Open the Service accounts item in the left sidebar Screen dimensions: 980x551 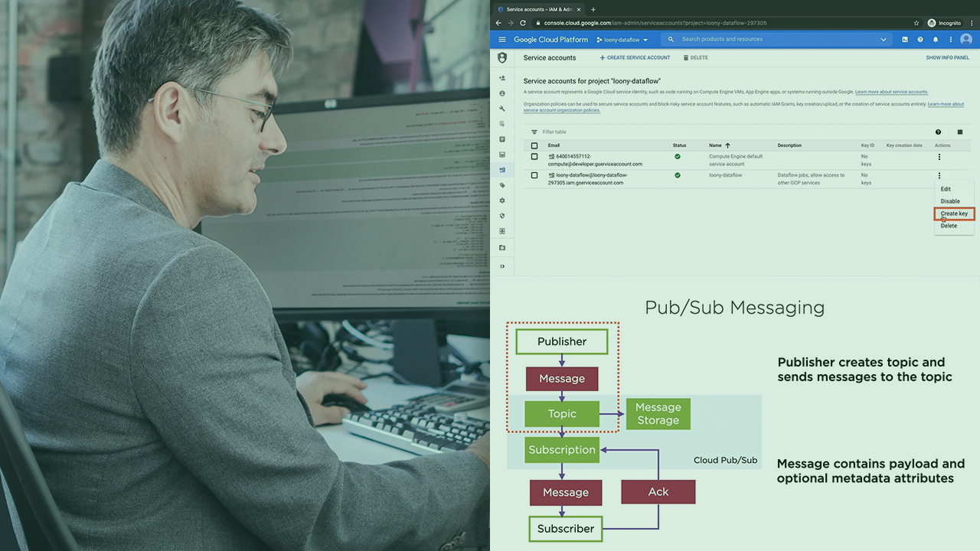pos(502,170)
